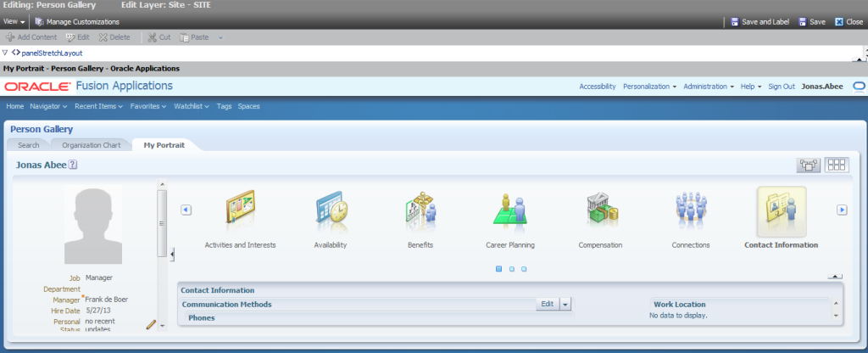Click the Work Location heading
The width and height of the screenshot is (868, 353).
[679, 305]
